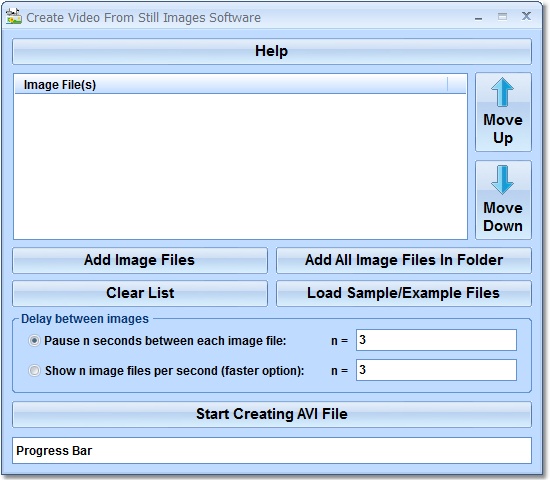550x482 pixels.
Task: Minimize the application window
Action: [478, 18]
